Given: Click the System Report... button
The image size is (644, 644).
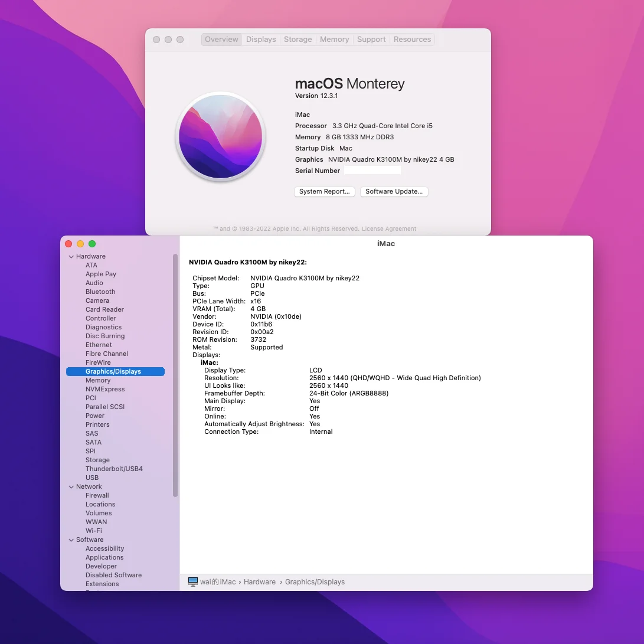Looking at the screenshot, I should tap(325, 191).
